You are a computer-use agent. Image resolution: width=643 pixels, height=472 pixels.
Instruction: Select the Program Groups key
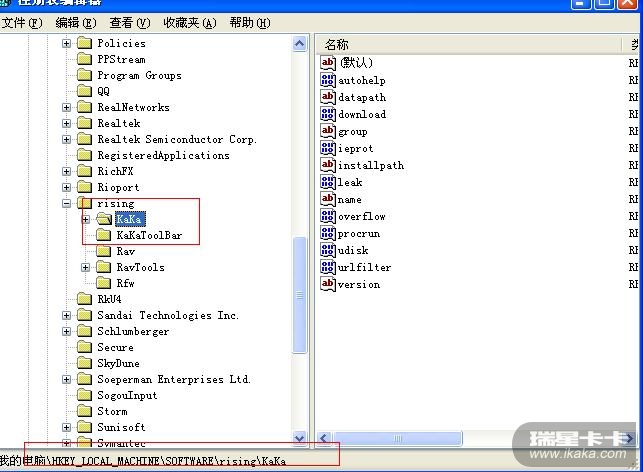click(139, 75)
